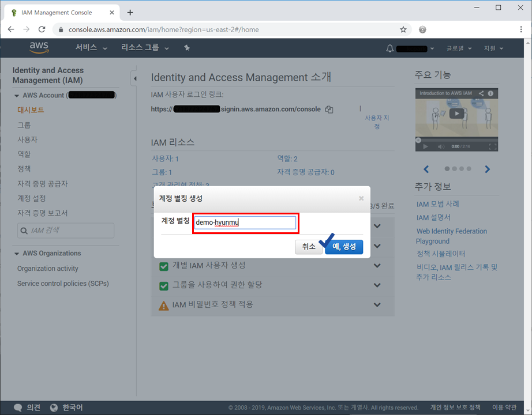This screenshot has height=415, width=532.
Task: Click the 사용자 지정 link
Action: tap(377, 122)
